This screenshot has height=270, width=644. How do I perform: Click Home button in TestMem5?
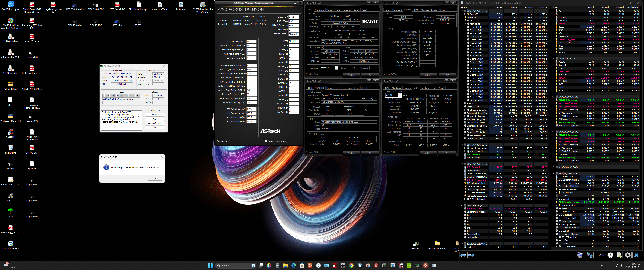[x=155, y=115]
